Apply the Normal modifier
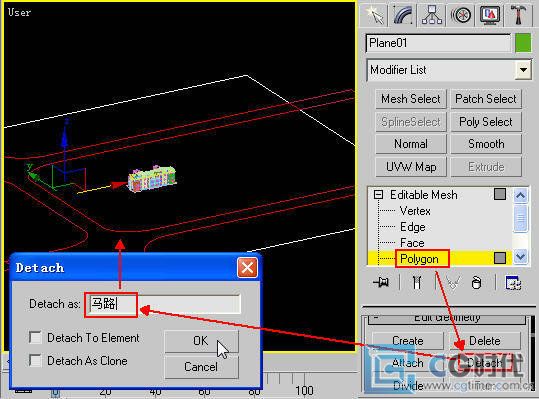The image size is (539, 399). 411,144
